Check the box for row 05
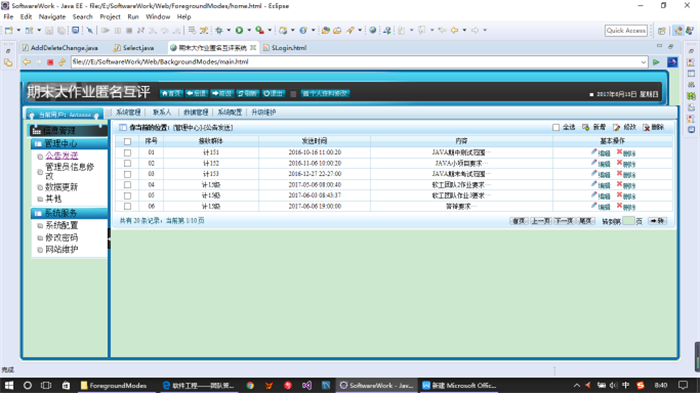The width and height of the screenshot is (700, 393). [x=128, y=196]
